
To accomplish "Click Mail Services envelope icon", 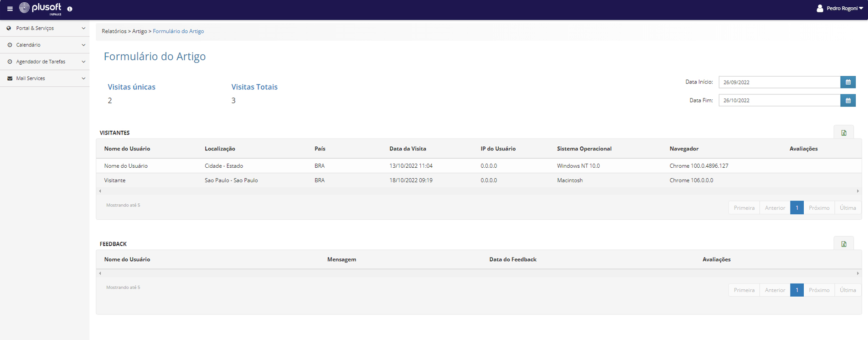I will coord(10,78).
